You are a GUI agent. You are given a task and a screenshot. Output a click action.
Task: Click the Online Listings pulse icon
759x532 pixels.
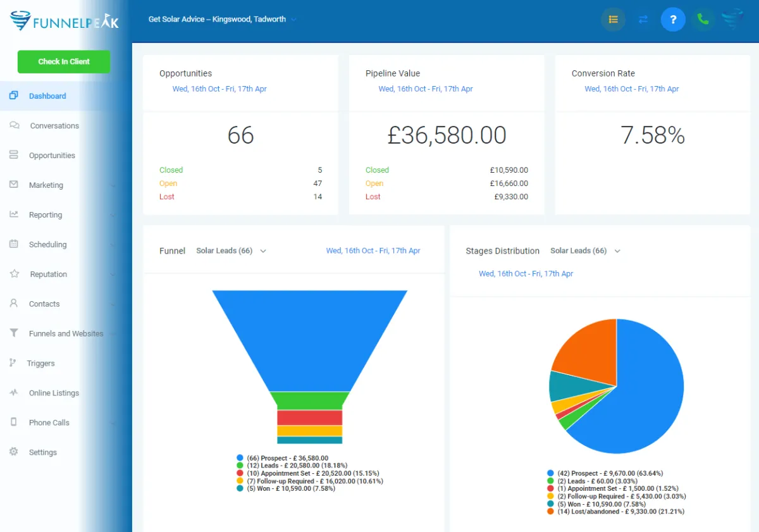[13, 393]
